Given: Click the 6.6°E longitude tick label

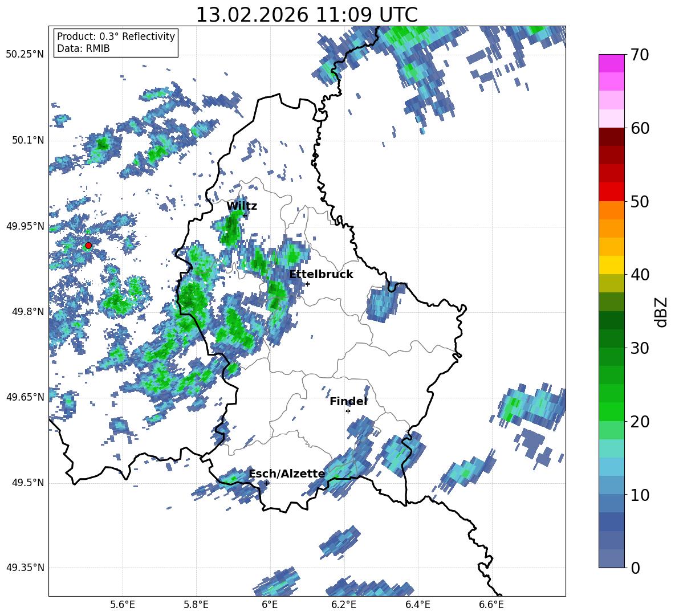Looking at the screenshot, I should click(491, 605).
